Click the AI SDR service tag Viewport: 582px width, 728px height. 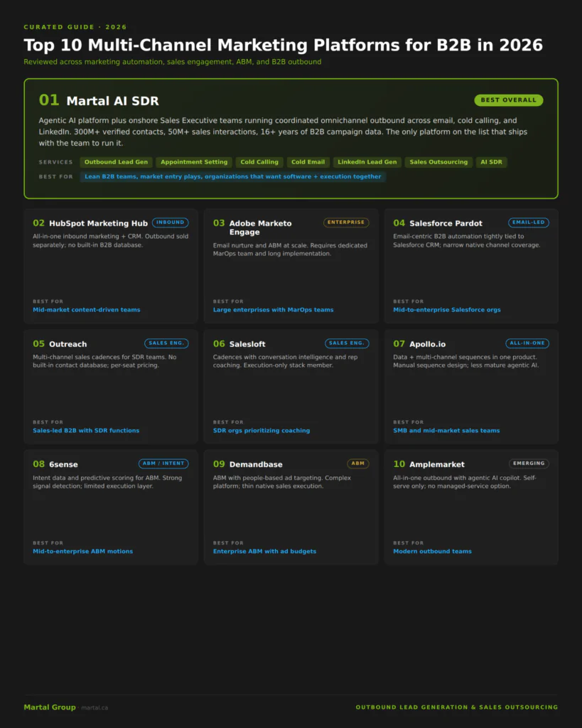[x=491, y=162]
